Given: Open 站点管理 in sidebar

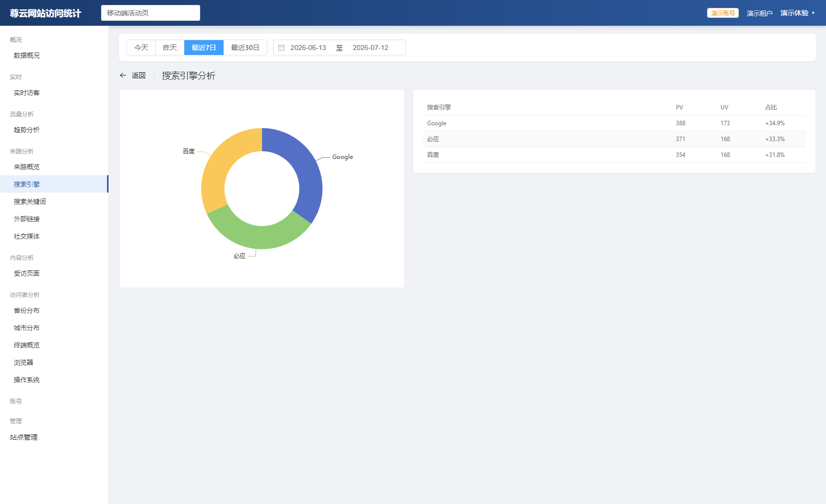Looking at the screenshot, I should tap(54, 437).
